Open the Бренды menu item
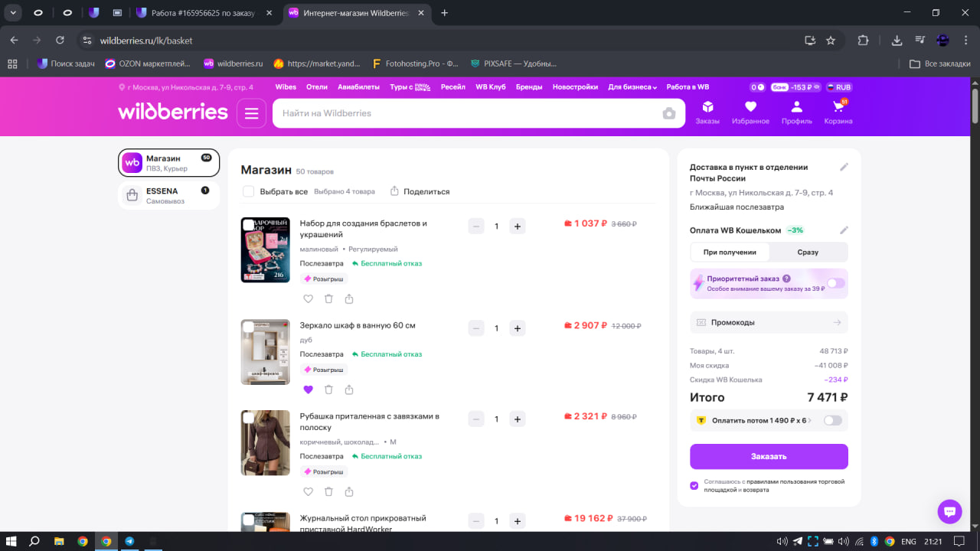 click(528, 87)
